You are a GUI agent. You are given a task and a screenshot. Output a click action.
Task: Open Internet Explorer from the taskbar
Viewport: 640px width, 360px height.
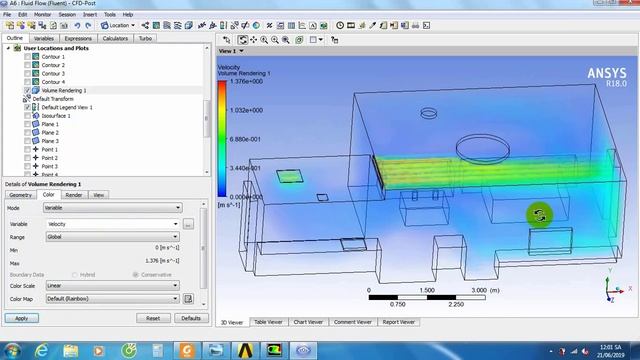click(x=41, y=351)
